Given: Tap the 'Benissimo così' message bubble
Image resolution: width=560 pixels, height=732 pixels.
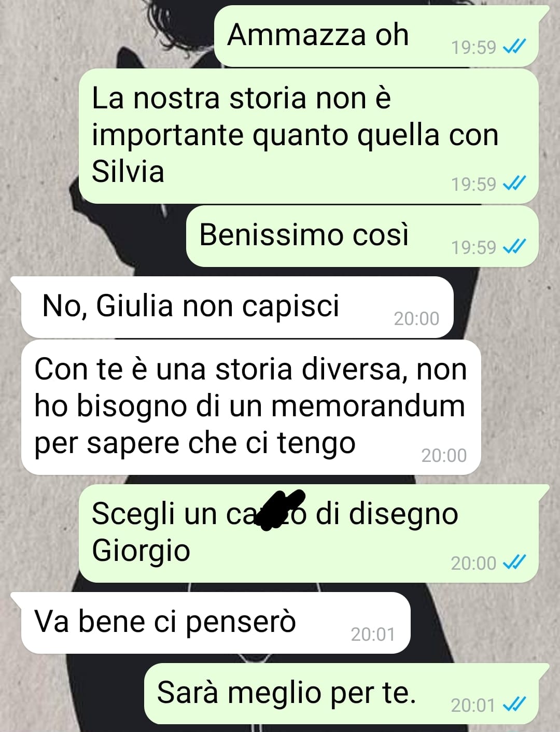Looking at the screenshot, I should (362, 236).
